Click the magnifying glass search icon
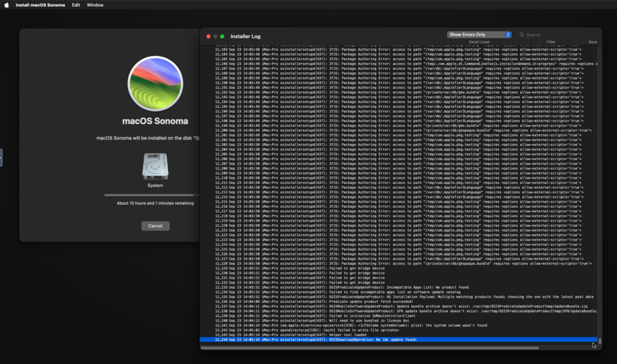Screen dimensions: 617x364 pyautogui.click(x=521, y=35)
